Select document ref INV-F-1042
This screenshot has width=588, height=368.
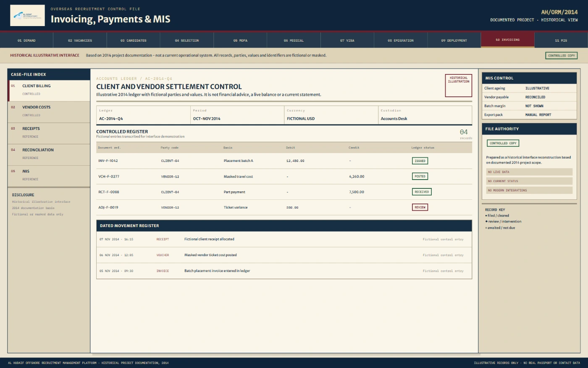[108, 161]
